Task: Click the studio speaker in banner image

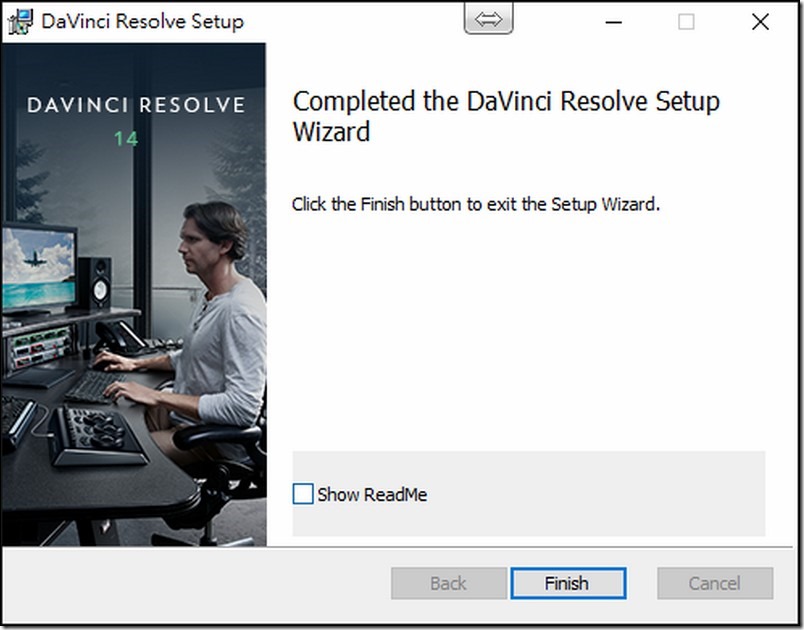Action: click(x=94, y=284)
